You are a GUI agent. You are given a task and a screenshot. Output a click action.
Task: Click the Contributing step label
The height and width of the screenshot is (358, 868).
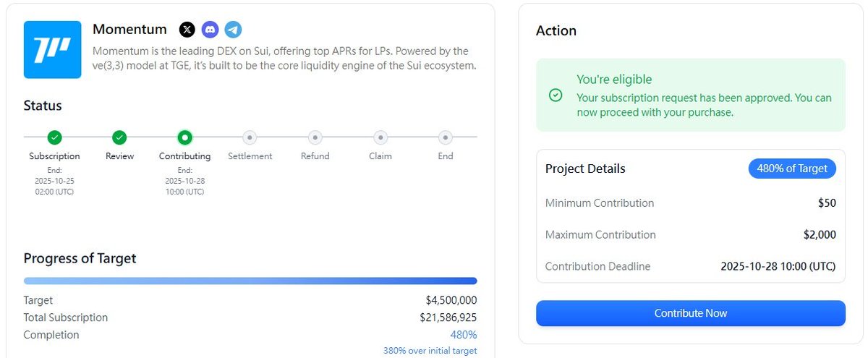pos(185,156)
